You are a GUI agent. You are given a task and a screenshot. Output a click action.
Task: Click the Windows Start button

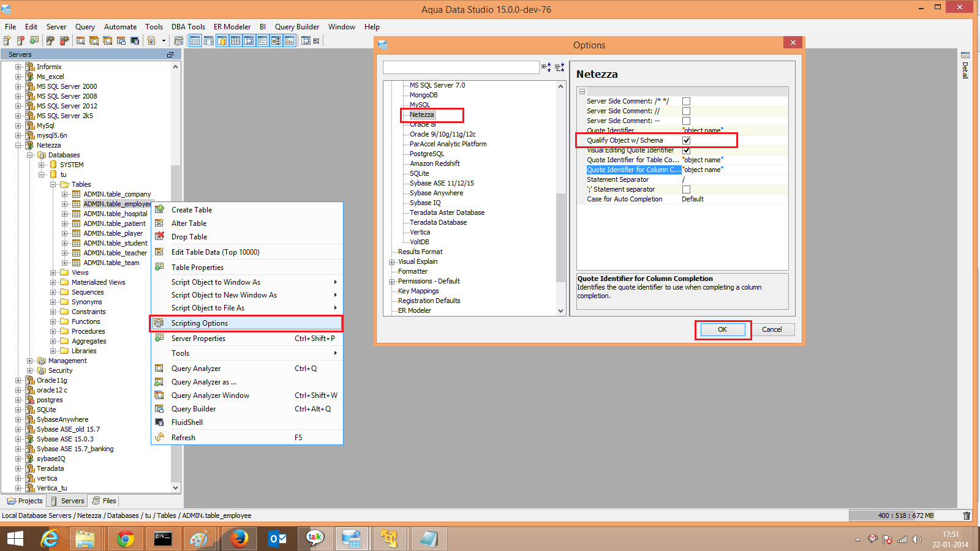15,539
